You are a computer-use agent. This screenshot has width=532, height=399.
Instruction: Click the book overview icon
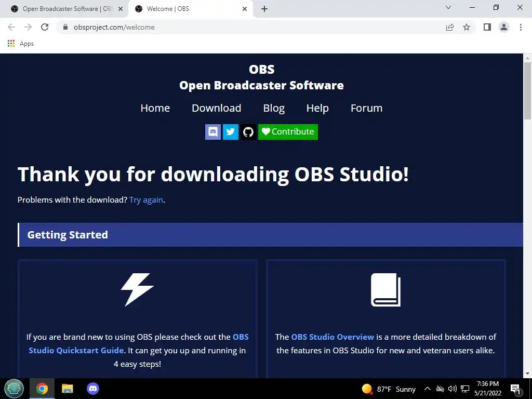tap(386, 290)
